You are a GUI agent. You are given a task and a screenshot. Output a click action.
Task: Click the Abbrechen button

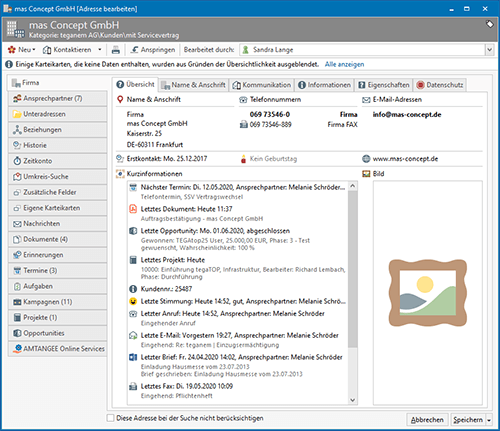pyautogui.click(x=427, y=420)
